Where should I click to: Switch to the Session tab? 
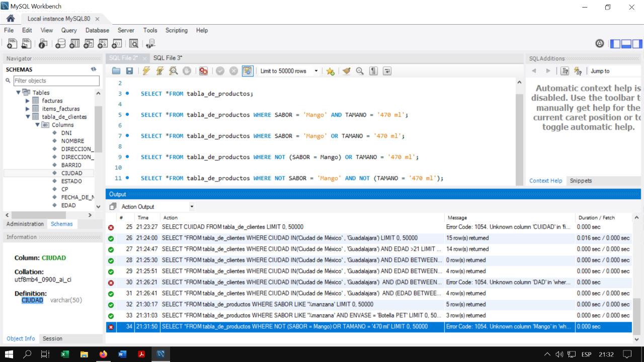pyautogui.click(x=52, y=338)
